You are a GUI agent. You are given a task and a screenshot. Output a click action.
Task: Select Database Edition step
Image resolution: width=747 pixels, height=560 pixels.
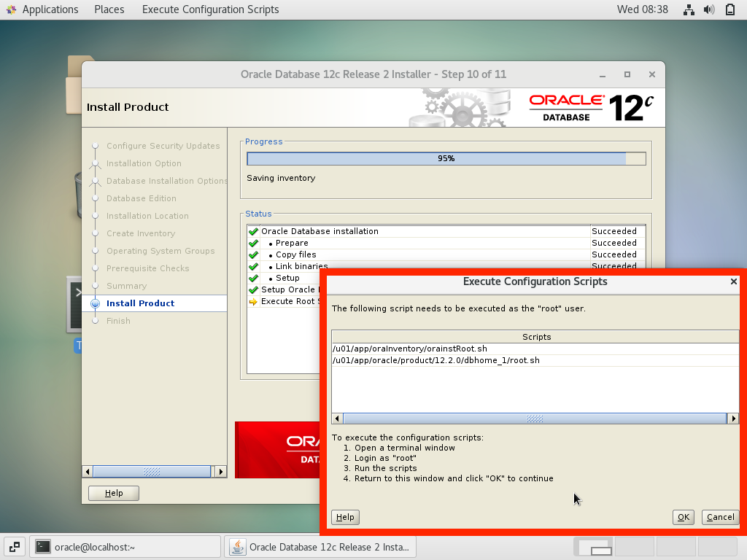(x=142, y=198)
